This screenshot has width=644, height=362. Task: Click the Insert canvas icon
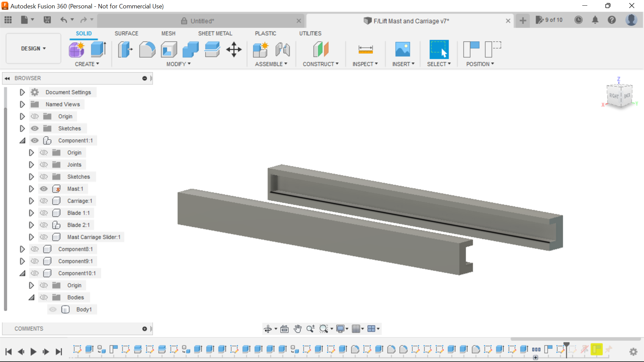403,49
